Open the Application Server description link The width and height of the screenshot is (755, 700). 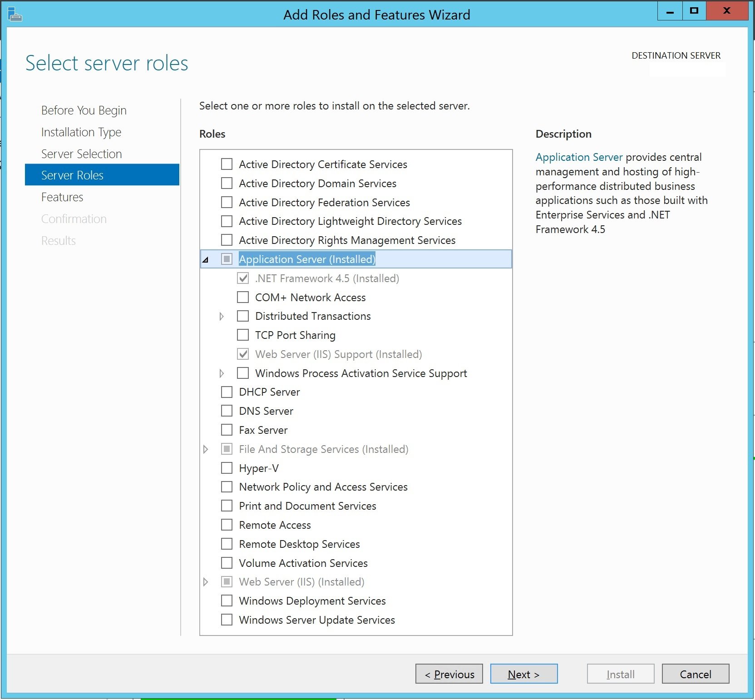(579, 157)
